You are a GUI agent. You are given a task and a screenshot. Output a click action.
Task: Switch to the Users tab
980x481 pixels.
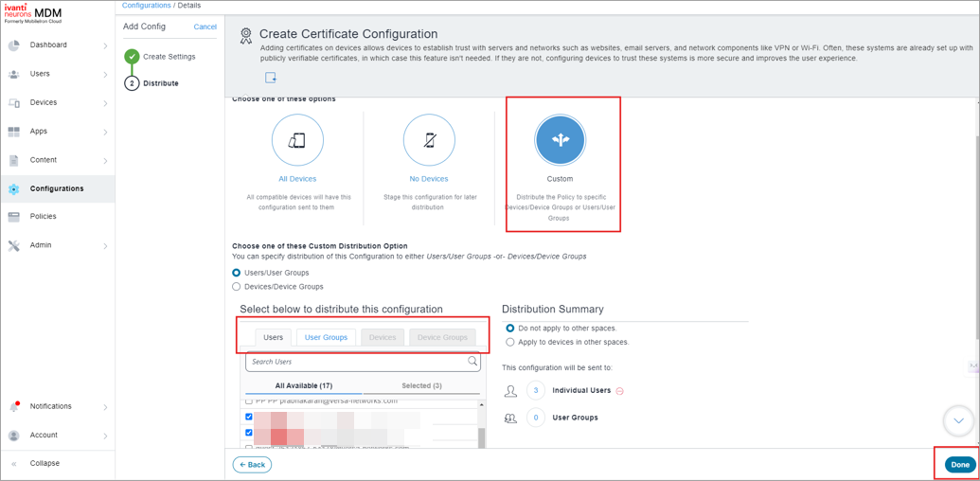click(x=273, y=337)
